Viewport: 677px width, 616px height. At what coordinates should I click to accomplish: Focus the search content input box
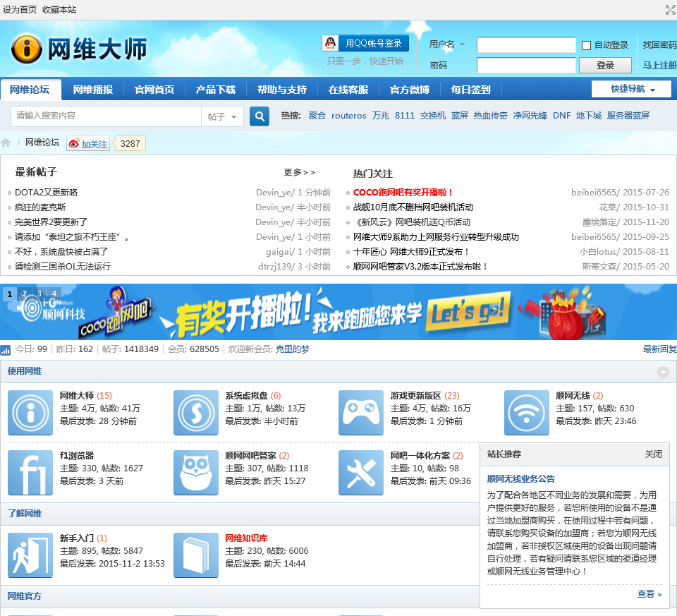(x=106, y=116)
